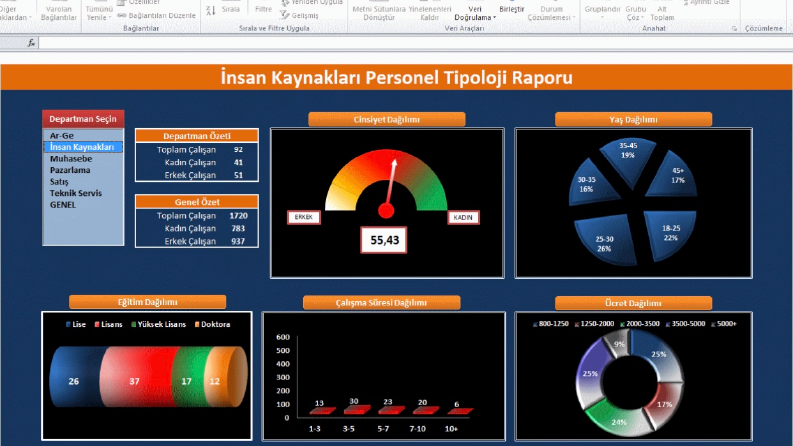Click the 5000+ legend entry
The image size is (793, 446).
[x=724, y=324]
